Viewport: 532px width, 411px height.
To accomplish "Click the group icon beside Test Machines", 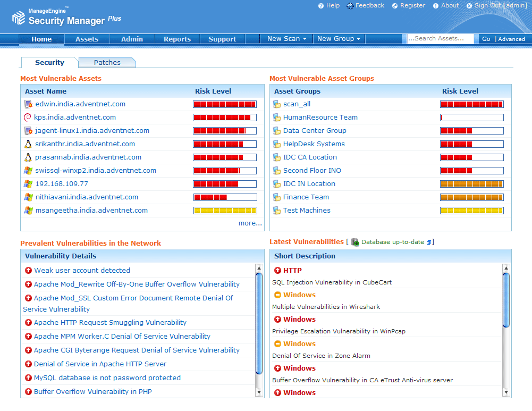I will (x=277, y=211).
